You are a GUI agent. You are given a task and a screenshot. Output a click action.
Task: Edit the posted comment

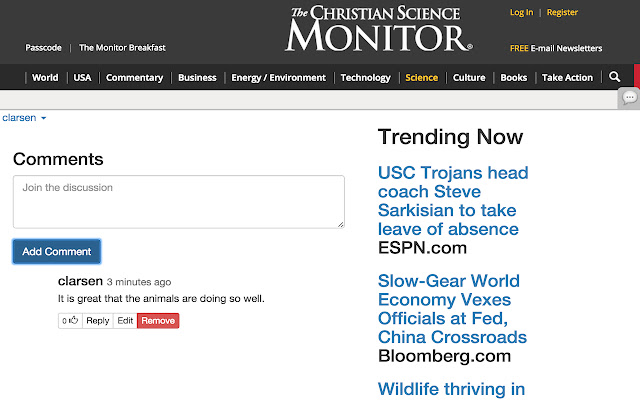click(125, 321)
